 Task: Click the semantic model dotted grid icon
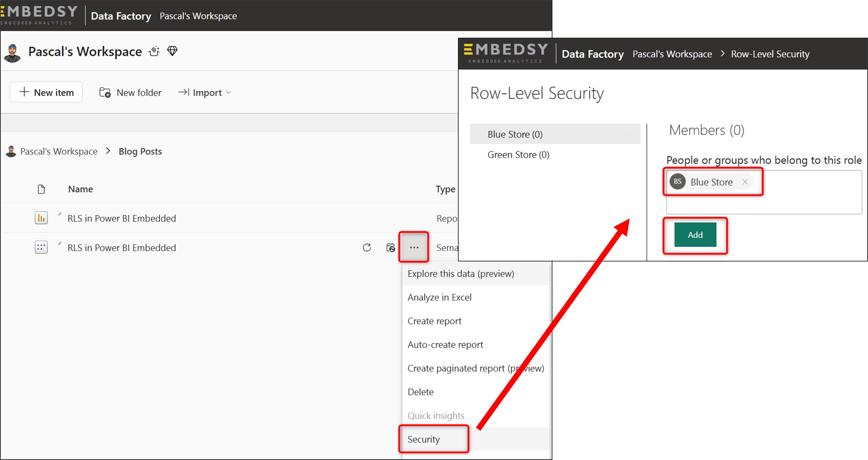41,247
